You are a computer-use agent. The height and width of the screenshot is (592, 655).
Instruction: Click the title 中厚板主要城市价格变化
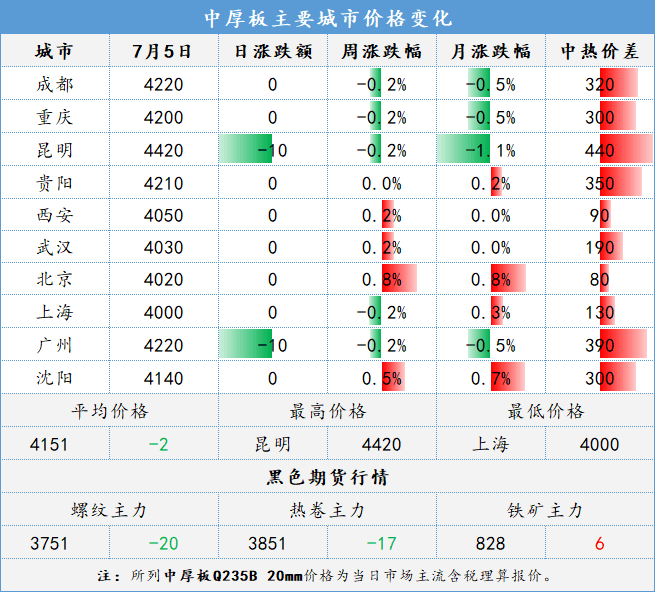[x=328, y=18]
